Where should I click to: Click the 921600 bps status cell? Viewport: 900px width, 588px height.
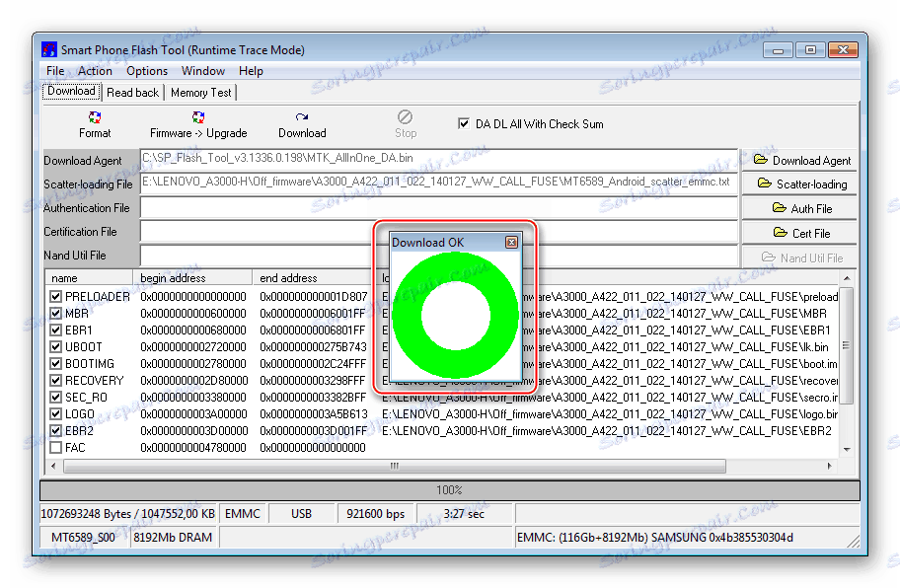[x=375, y=514]
